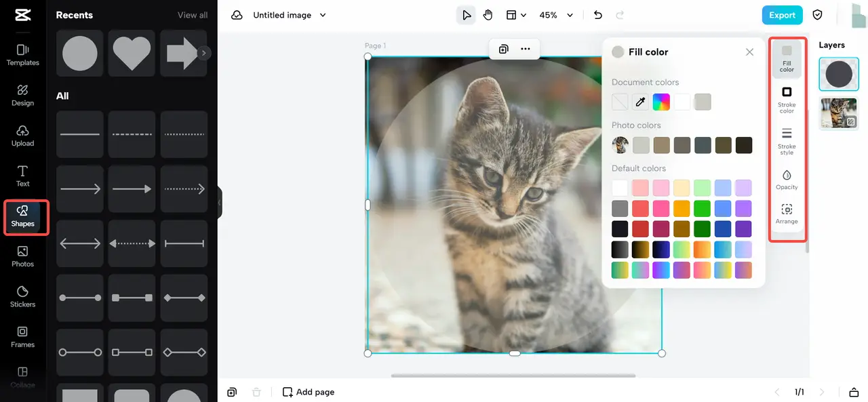Open the Arrange options
The image size is (868, 402).
(787, 214)
